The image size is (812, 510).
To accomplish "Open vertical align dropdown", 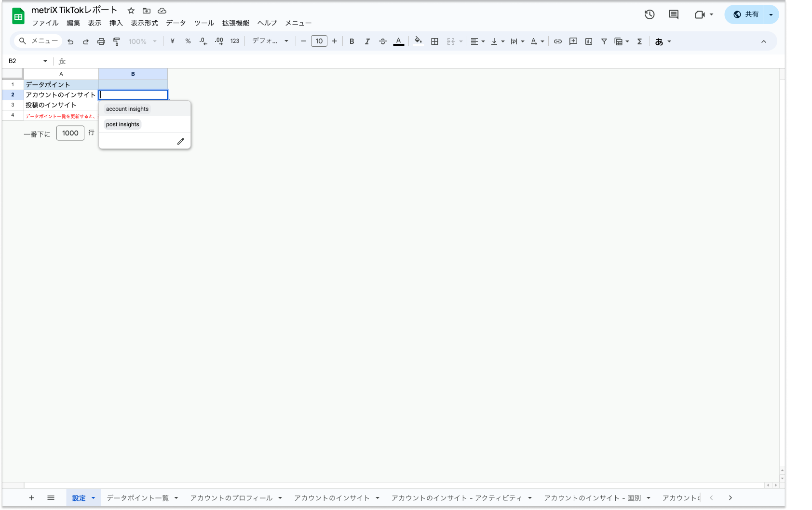I will click(498, 41).
